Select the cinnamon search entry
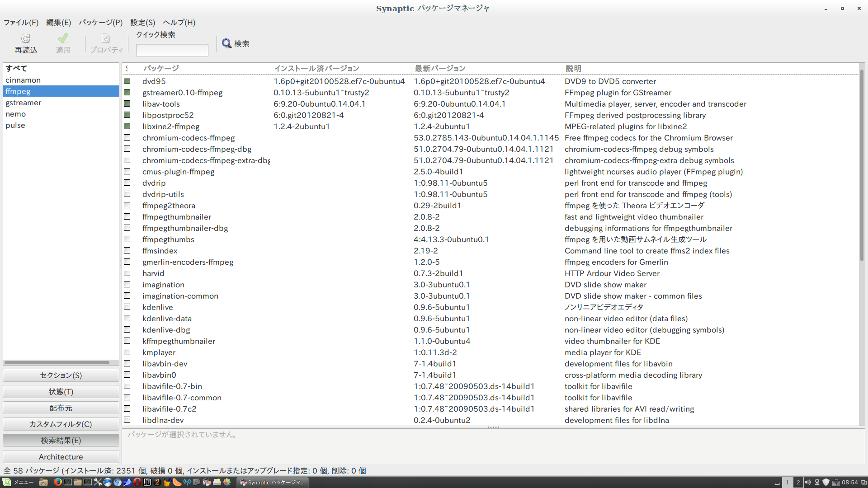The width and height of the screenshot is (868, 488). pos(61,80)
